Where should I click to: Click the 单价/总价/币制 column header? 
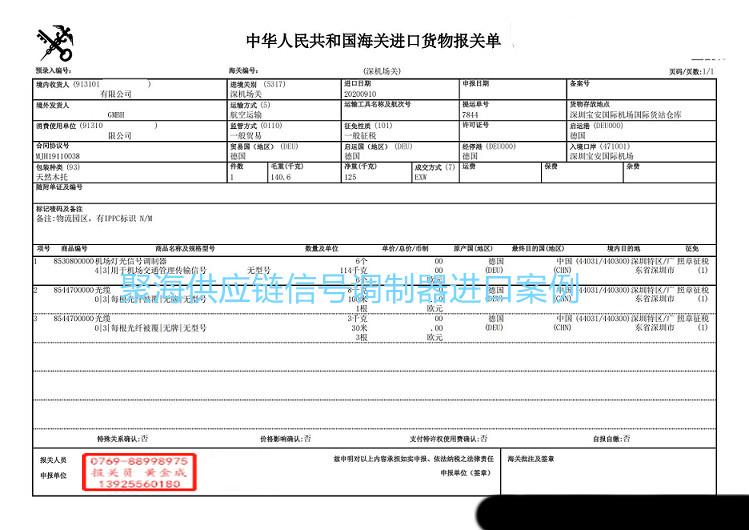coord(405,249)
